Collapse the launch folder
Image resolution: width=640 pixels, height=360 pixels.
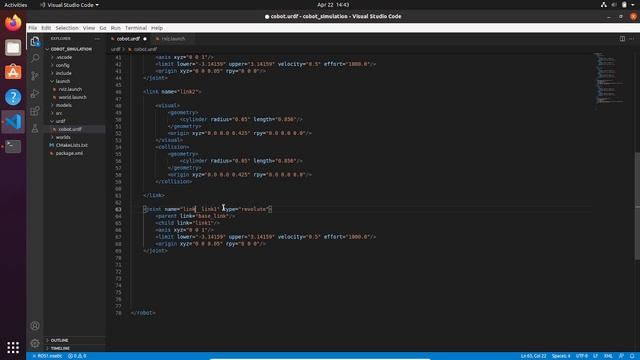[62, 81]
